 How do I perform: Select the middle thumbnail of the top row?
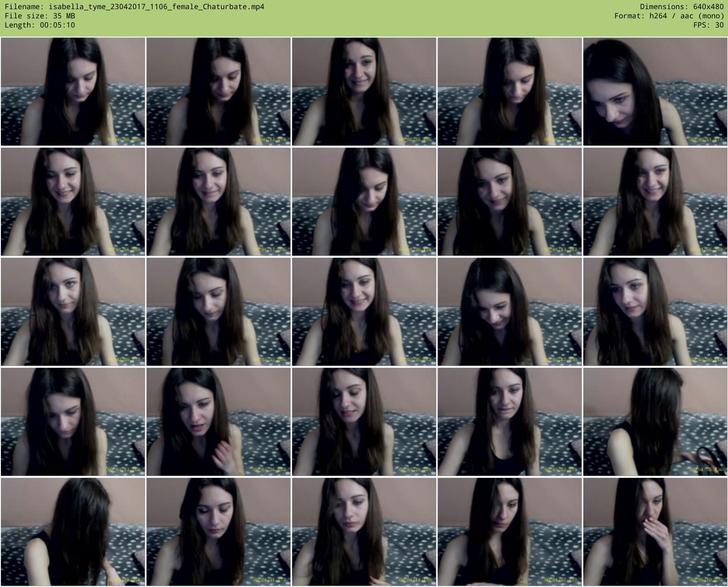point(364,92)
